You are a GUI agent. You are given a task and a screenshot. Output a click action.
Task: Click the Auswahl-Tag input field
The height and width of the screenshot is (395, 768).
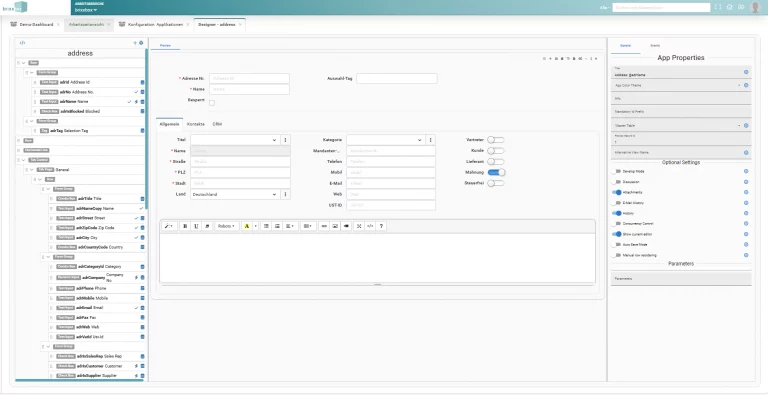click(x=397, y=78)
